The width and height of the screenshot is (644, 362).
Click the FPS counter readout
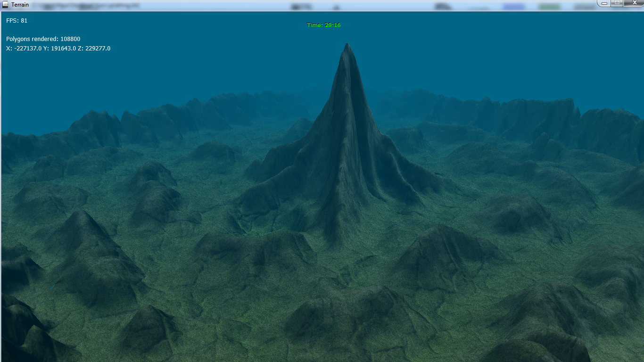coord(17,21)
